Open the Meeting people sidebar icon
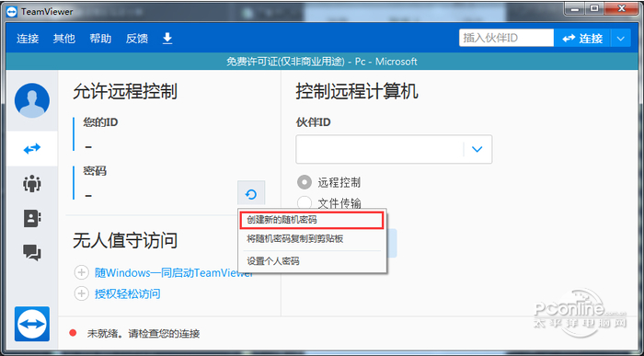Screen dimensions: 644x356 32,183
